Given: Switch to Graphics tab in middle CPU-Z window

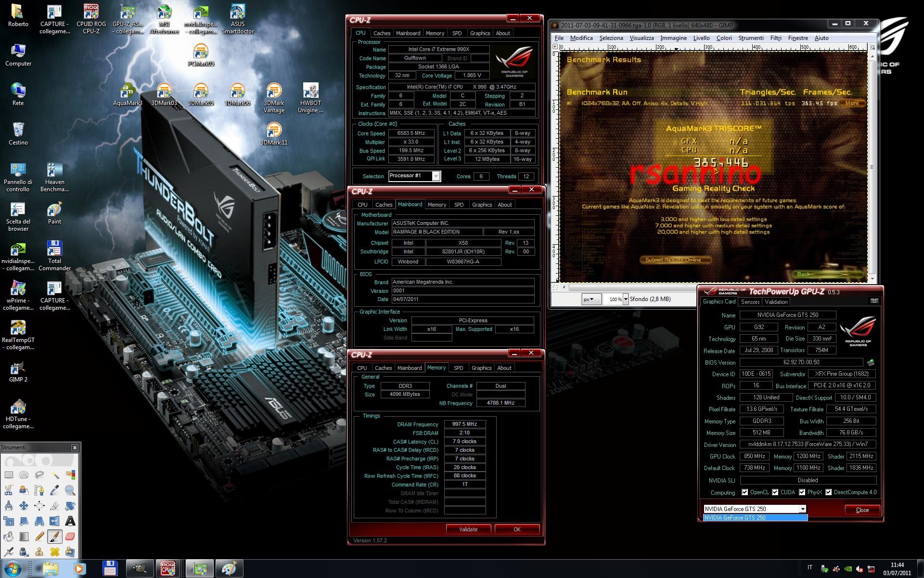Looking at the screenshot, I should coord(482,205).
